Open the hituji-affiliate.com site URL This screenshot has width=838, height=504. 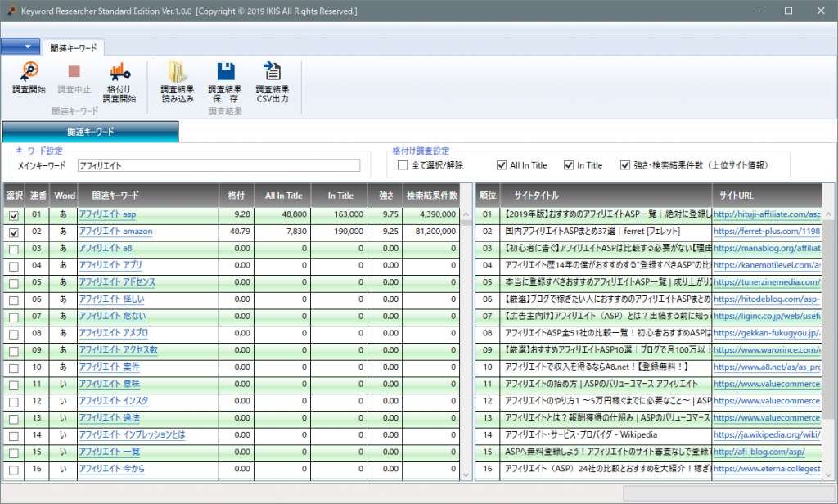[767, 214]
